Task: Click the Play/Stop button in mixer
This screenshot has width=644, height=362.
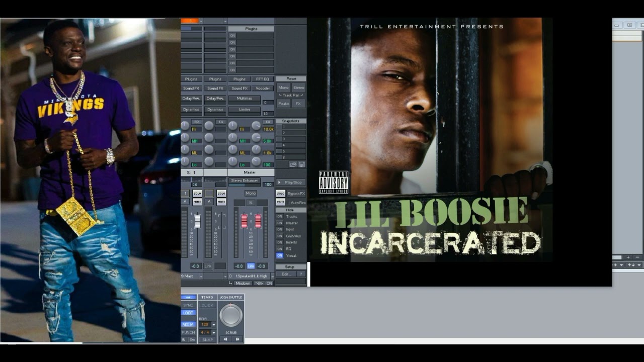Action: (290, 182)
